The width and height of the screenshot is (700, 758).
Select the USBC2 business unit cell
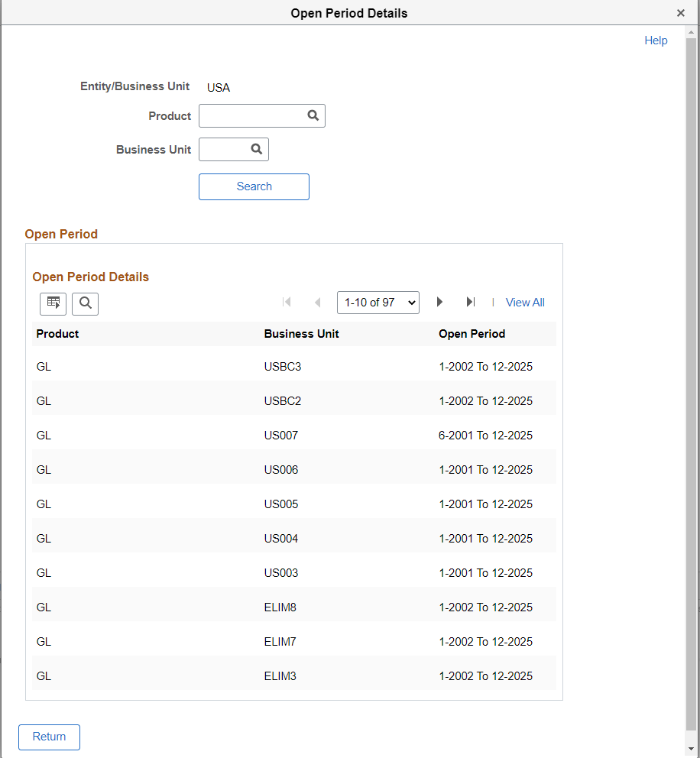pos(282,401)
